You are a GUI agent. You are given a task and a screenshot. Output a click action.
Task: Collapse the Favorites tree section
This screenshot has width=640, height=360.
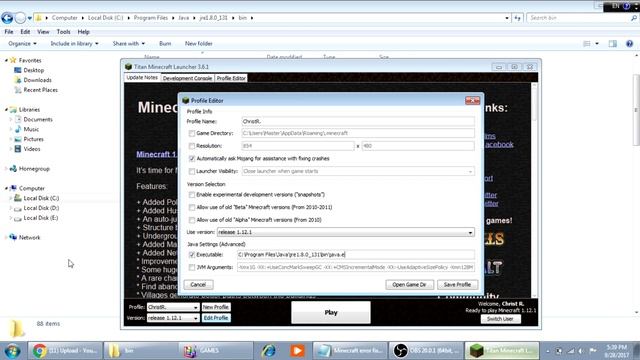pyautogui.click(x=6, y=60)
